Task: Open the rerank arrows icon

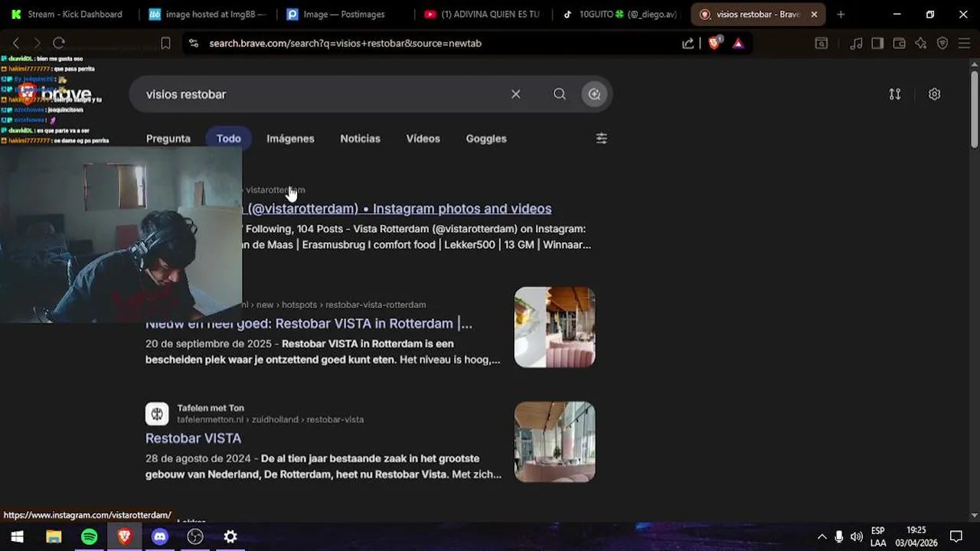Action: [x=895, y=94]
